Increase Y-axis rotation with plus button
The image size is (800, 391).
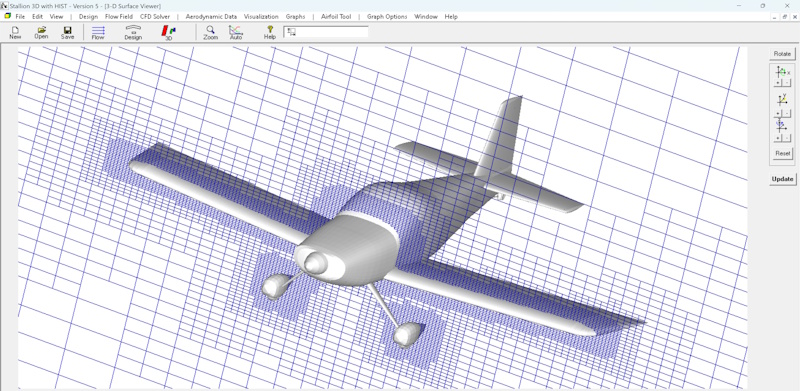(778, 113)
